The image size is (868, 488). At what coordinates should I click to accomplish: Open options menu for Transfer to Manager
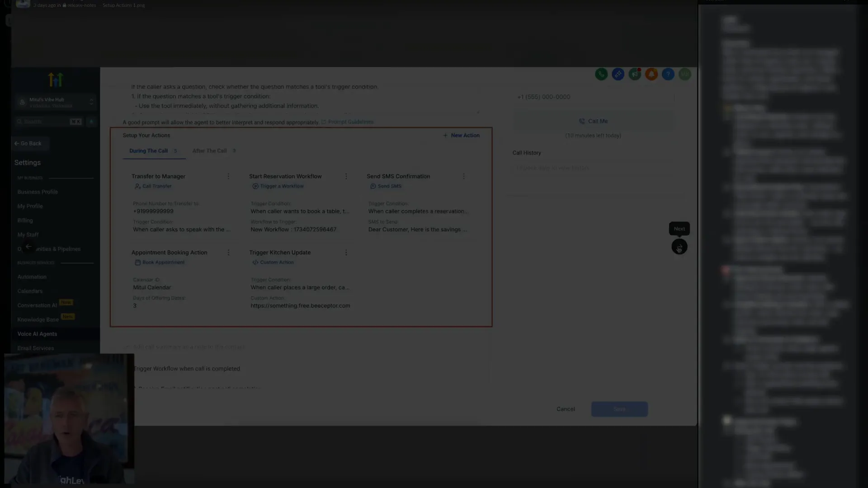[228, 176]
